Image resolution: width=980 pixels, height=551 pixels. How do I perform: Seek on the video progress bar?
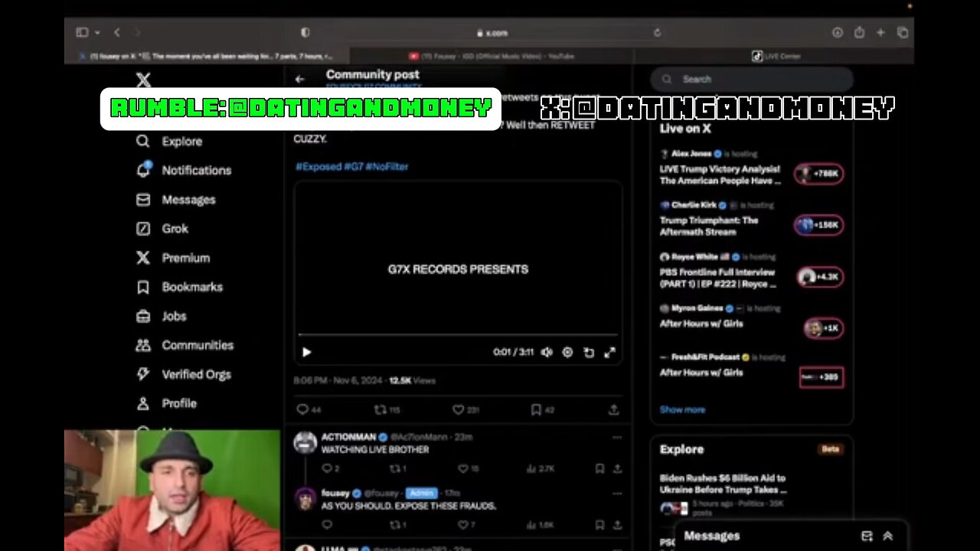[x=458, y=334]
